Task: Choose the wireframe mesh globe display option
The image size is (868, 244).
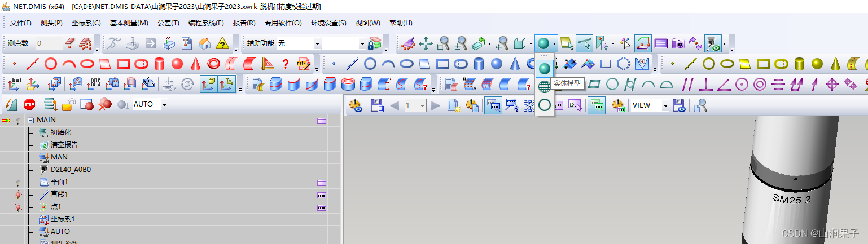Action: [x=544, y=87]
